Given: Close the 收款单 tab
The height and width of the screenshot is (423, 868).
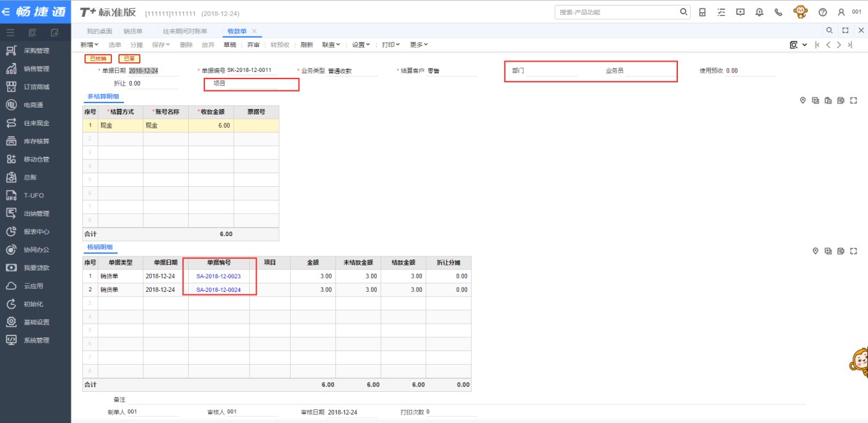Looking at the screenshot, I should pos(254,31).
